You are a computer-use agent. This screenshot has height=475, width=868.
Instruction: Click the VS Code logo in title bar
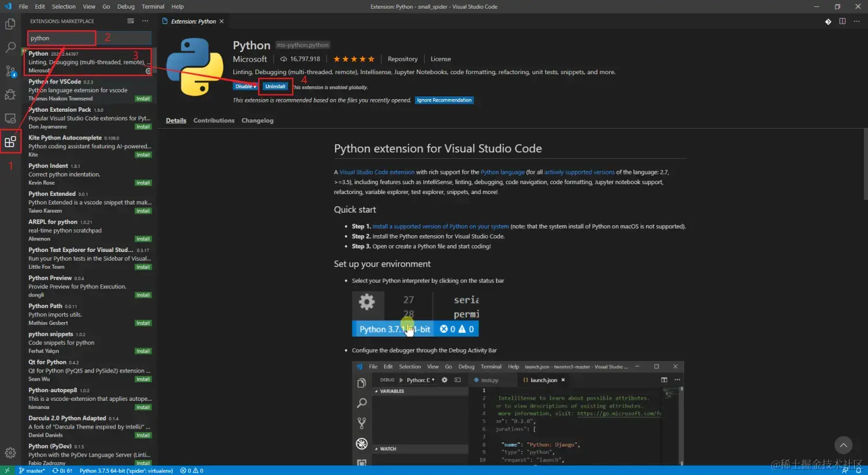[x=8, y=6]
